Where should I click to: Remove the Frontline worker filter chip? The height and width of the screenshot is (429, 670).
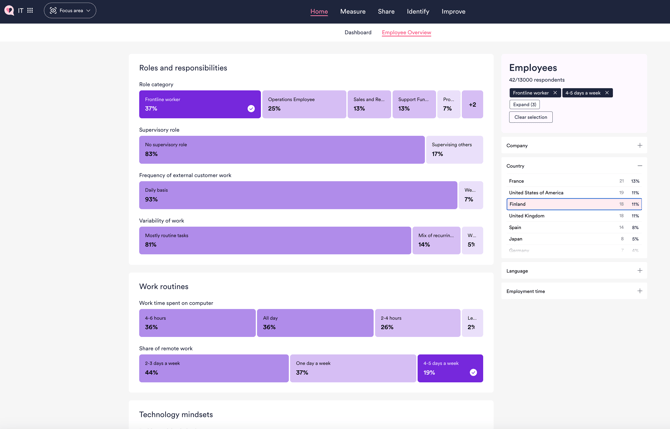555,93
